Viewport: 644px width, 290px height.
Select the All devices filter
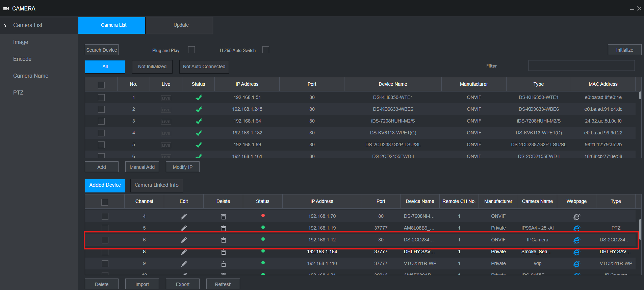coord(105,67)
